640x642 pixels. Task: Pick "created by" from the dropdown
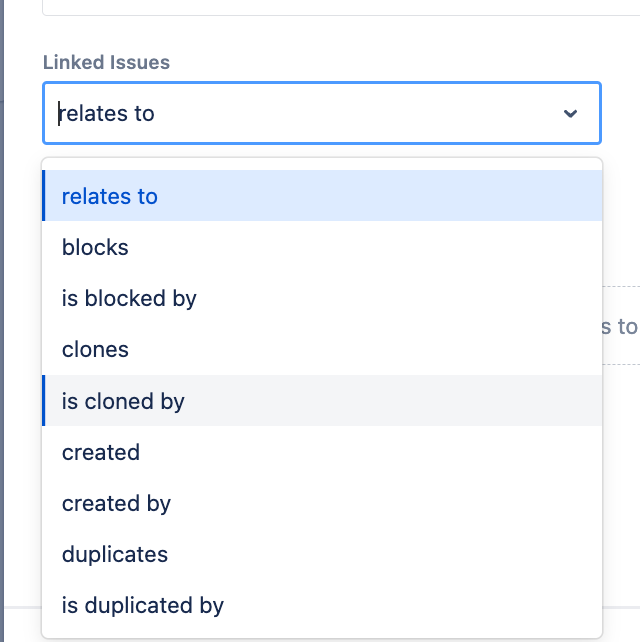(116, 503)
